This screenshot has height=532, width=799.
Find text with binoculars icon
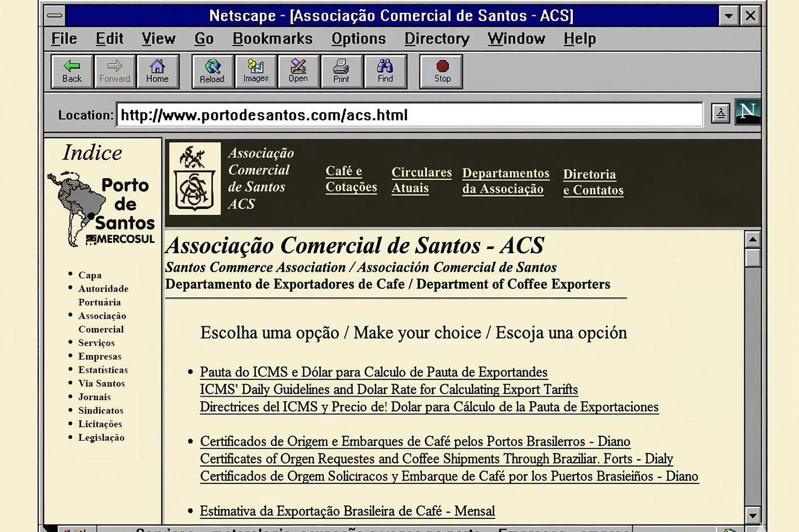(385, 72)
